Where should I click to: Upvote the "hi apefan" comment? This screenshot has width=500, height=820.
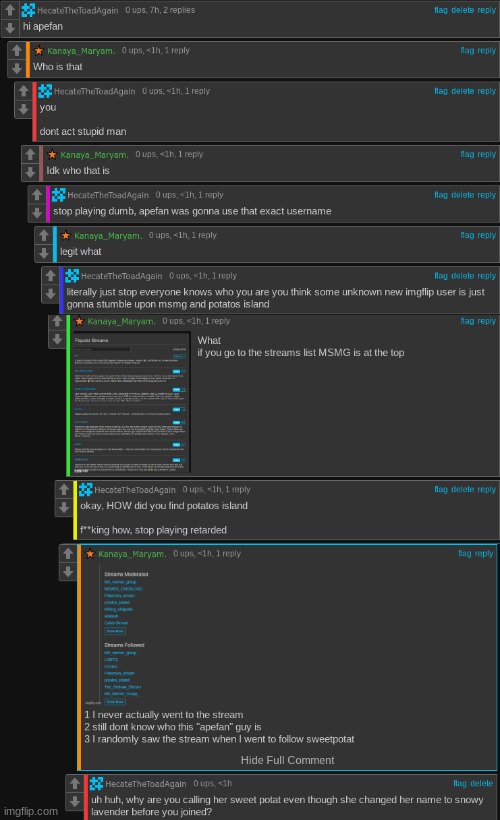tap(10, 10)
